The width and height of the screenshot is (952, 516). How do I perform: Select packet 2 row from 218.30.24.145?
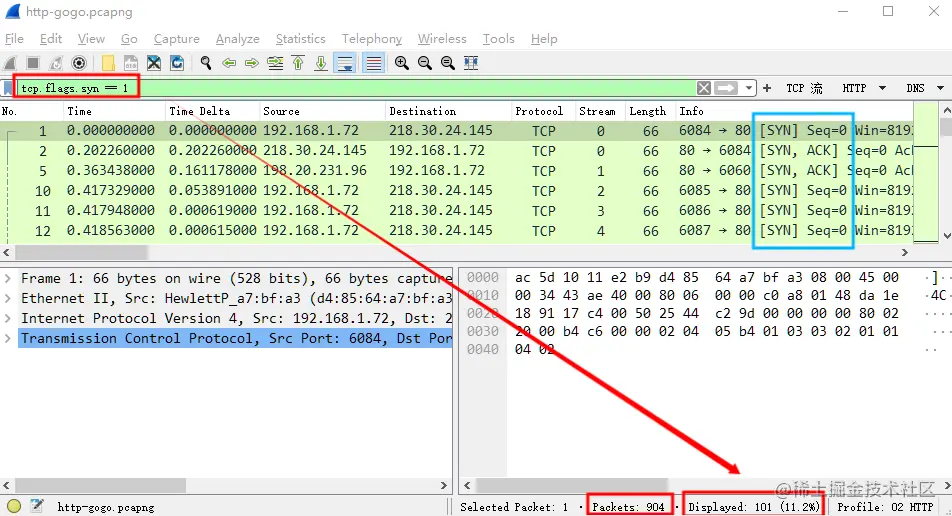pos(457,151)
